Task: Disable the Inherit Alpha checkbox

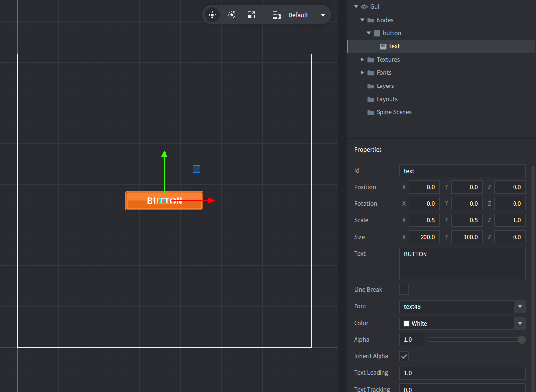Action: coord(403,356)
